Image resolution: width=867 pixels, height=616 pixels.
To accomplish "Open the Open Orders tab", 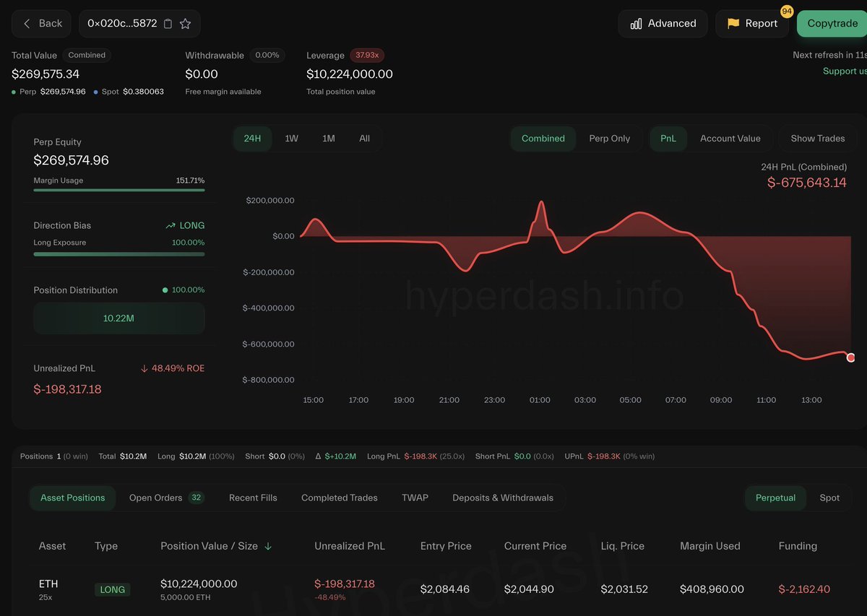I will click(x=158, y=498).
